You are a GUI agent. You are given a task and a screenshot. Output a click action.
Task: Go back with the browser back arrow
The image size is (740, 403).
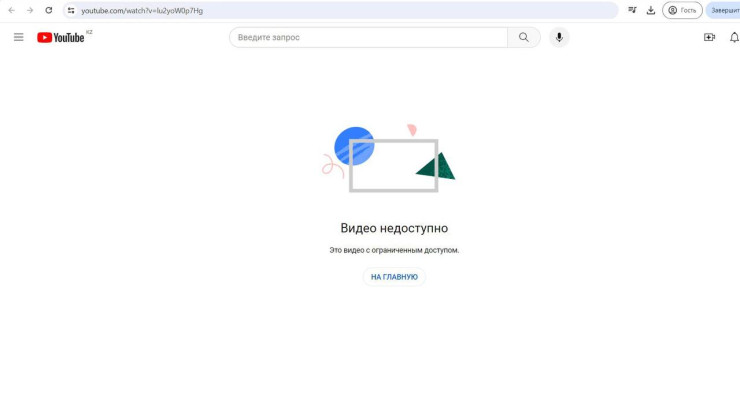click(x=11, y=10)
